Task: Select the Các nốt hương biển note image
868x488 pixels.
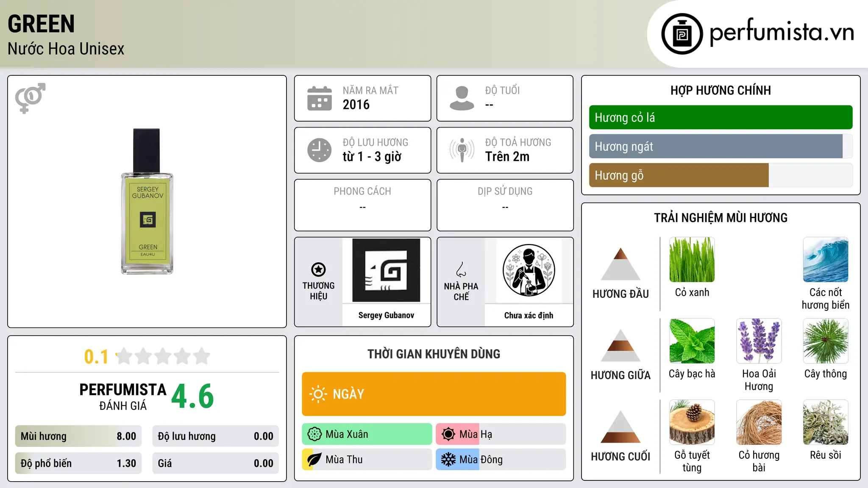Action: [x=826, y=260]
